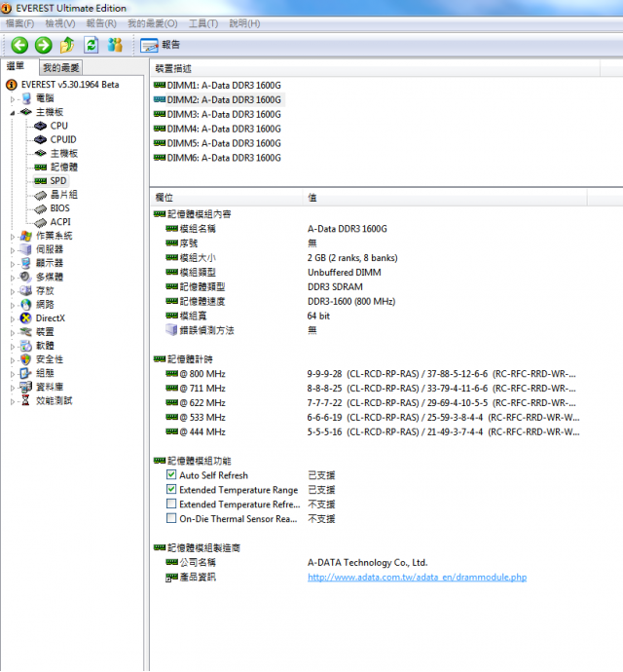Open the adata.com.tw product information link
This screenshot has height=672, width=623.
pyautogui.click(x=417, y=577)
